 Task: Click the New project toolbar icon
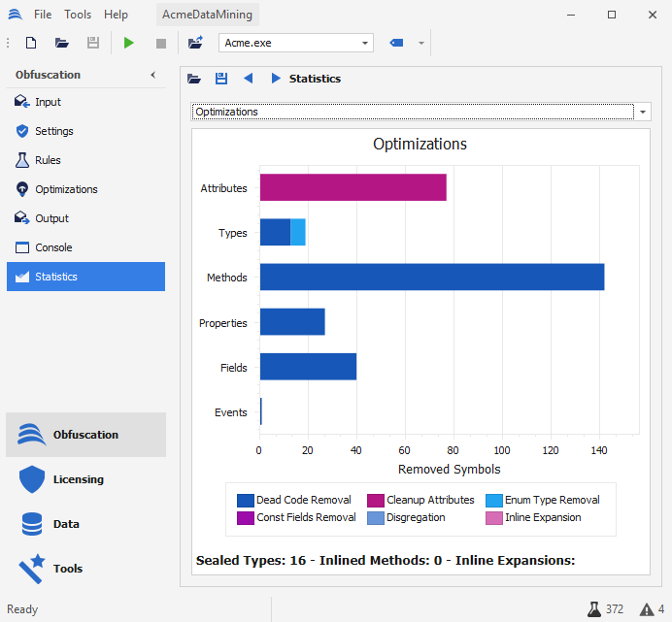click(x=31, y=43)
